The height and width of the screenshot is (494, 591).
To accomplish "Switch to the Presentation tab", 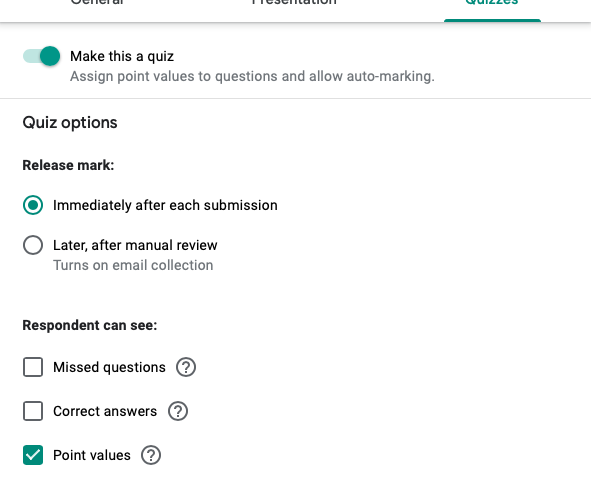I will pos(294,3).
